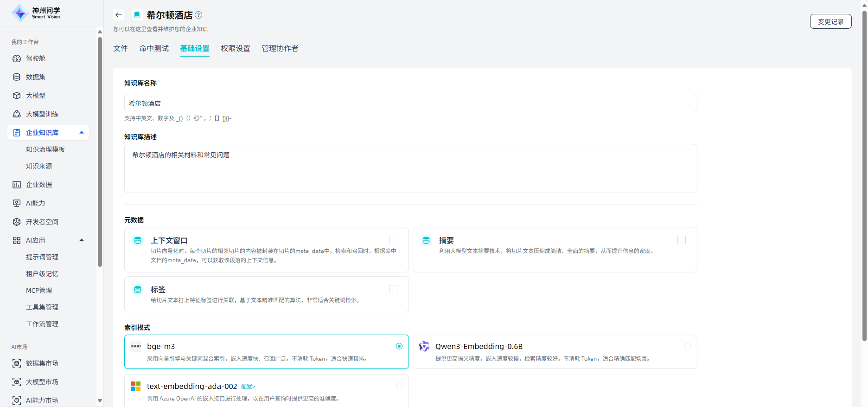Enable the 上下文窗口 metadata checkbox
868x407 pixels.
point(393,240)
